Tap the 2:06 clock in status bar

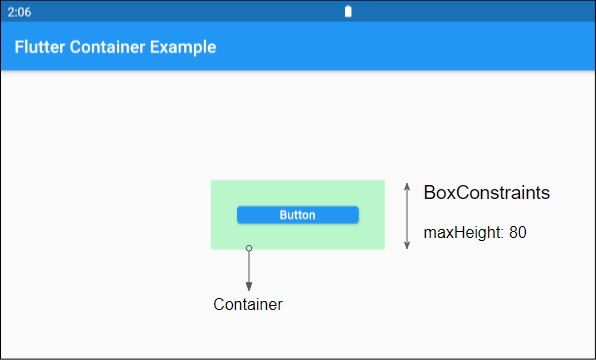[19, 12]
